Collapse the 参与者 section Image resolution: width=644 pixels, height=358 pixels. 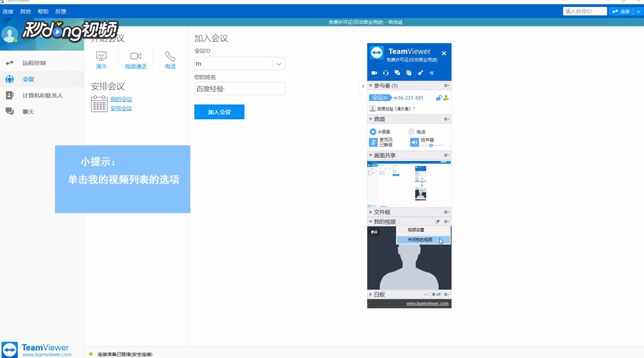click(370, 86)
